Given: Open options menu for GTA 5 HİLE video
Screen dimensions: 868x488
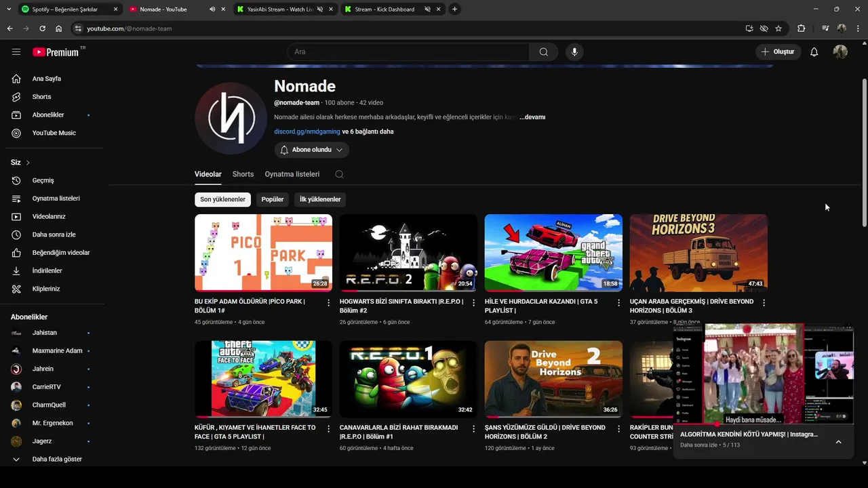Looking at the screenshot, I should coord(618,303).
